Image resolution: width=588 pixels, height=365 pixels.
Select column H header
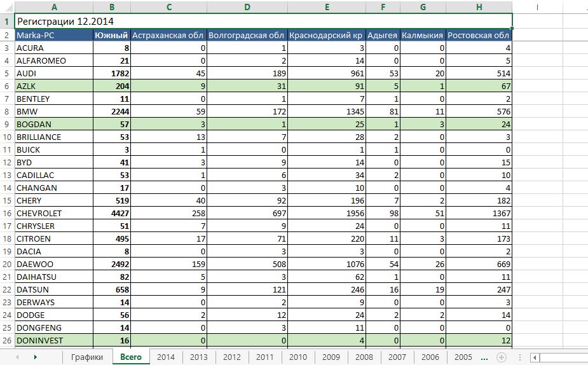coord(479,7)
